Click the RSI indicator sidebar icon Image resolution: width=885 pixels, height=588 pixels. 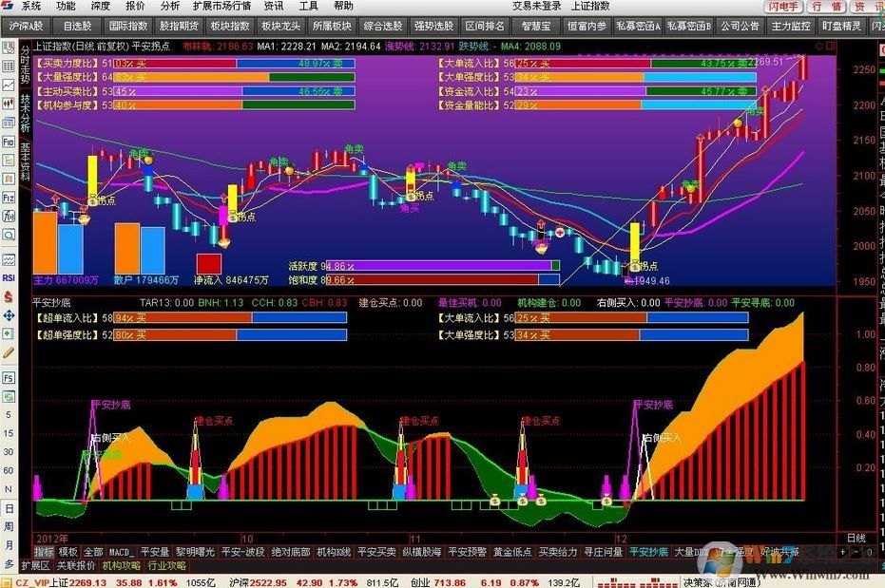coord(9,278)
